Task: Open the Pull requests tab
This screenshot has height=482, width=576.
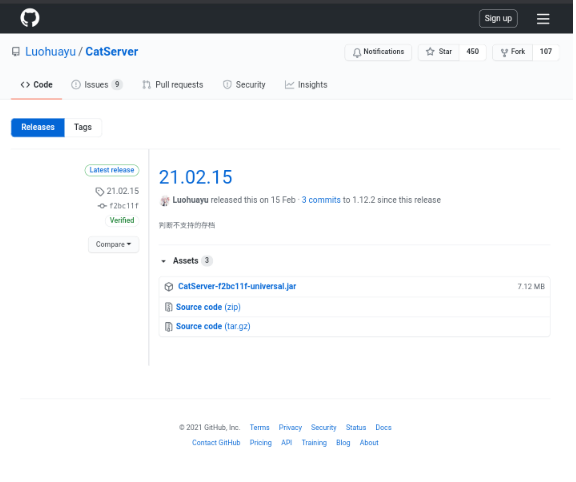Action: tap(173, 85)
